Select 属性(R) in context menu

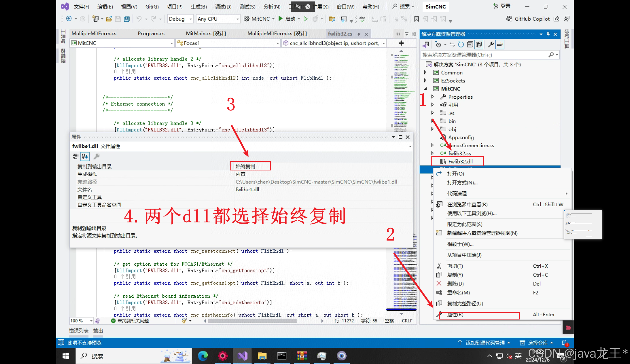(x=455, y=315)
